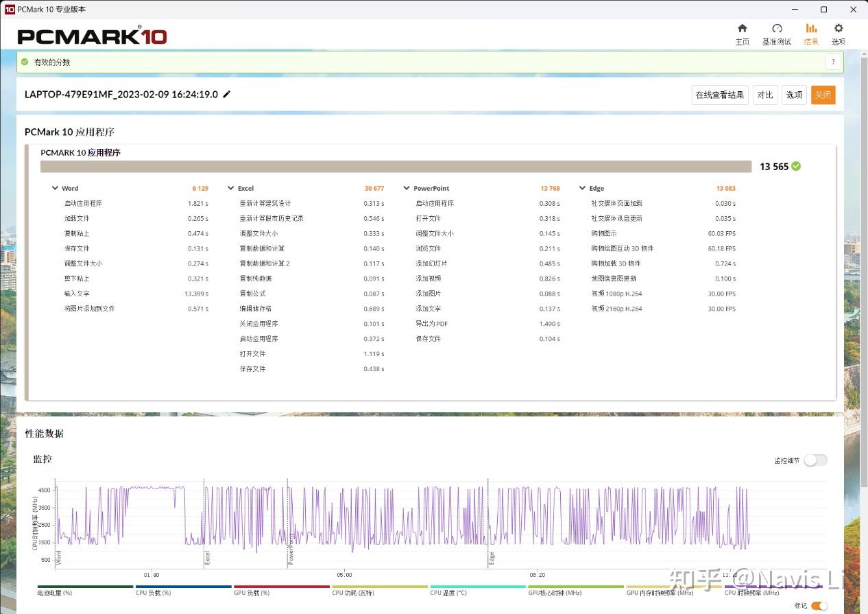
Task: Click the 13.399 s value
Action: tap(196, 294)
